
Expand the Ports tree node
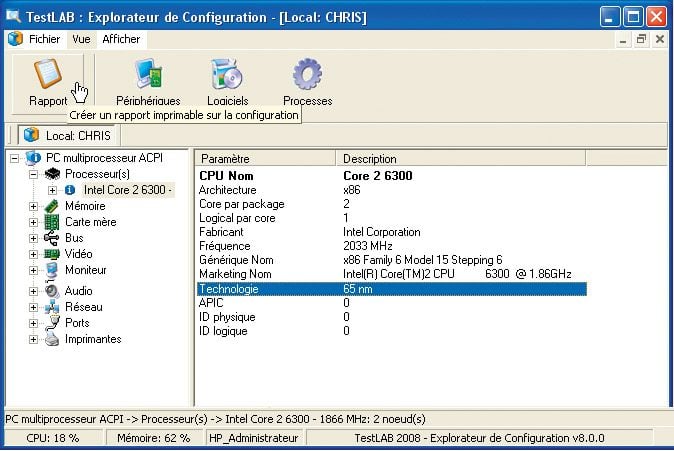tap(34, 323)
